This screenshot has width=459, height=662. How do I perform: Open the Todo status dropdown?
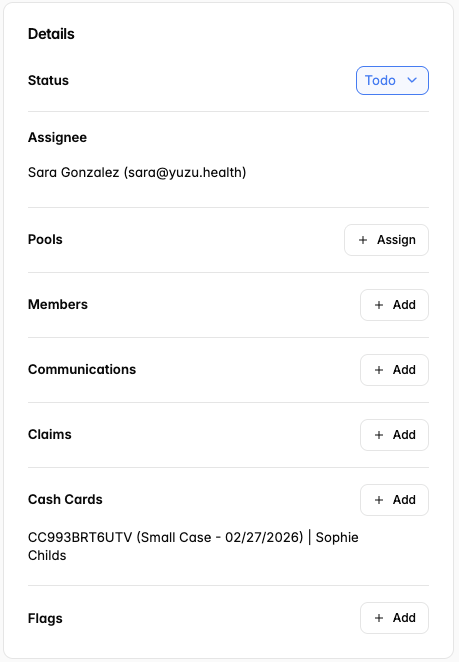392,80
